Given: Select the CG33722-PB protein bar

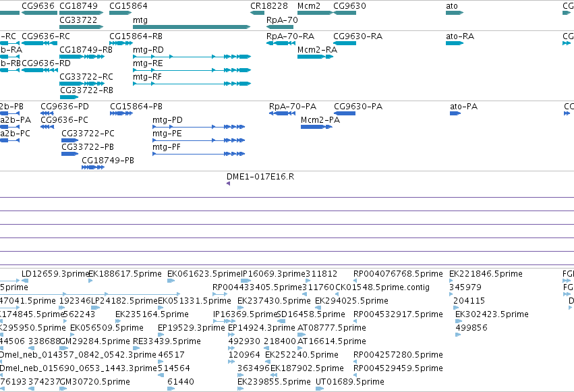Looking at the screenshot, I should point(70,154).
